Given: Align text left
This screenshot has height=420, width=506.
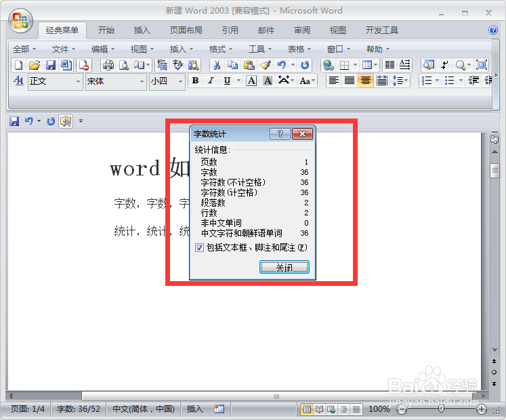Looking at the screenshot, I should point(334,81).
